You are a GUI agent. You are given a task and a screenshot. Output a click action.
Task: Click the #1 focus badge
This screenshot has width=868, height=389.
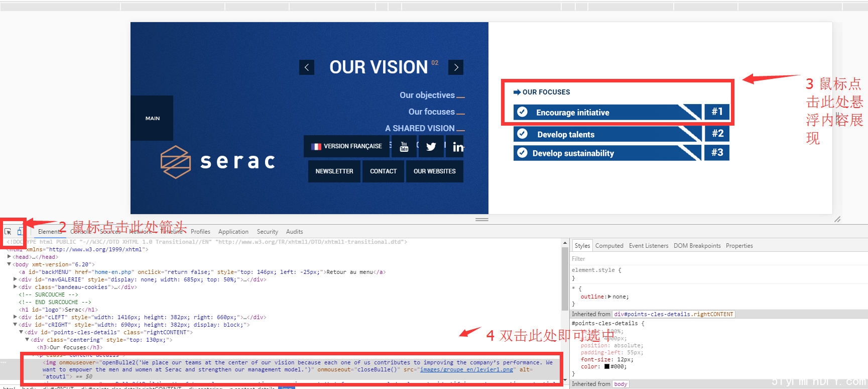pos(717,112)
